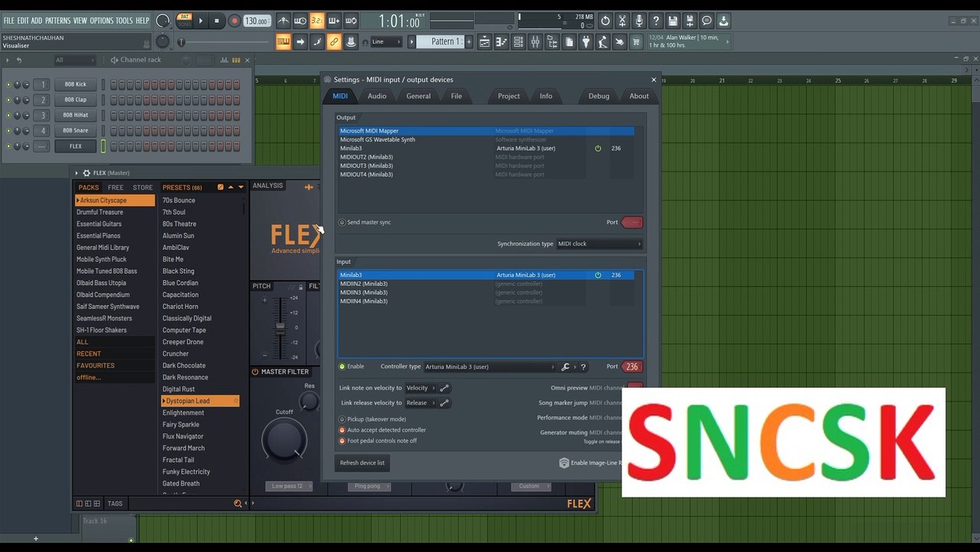Screen dimensions: 980x552
Task: Click the record button in transport bar
Action: pos(234,21)
